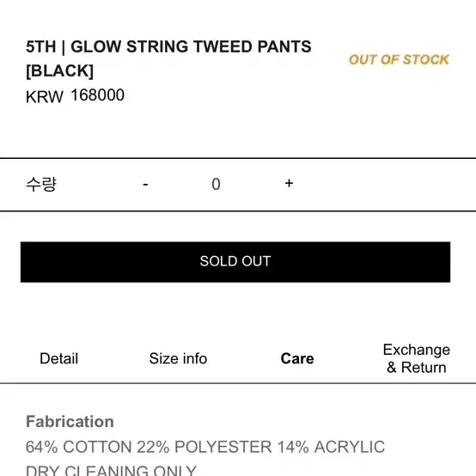Click the gold OUT OF STOCK label
This screenshot has width=476, height=476.
coord(399,59)
